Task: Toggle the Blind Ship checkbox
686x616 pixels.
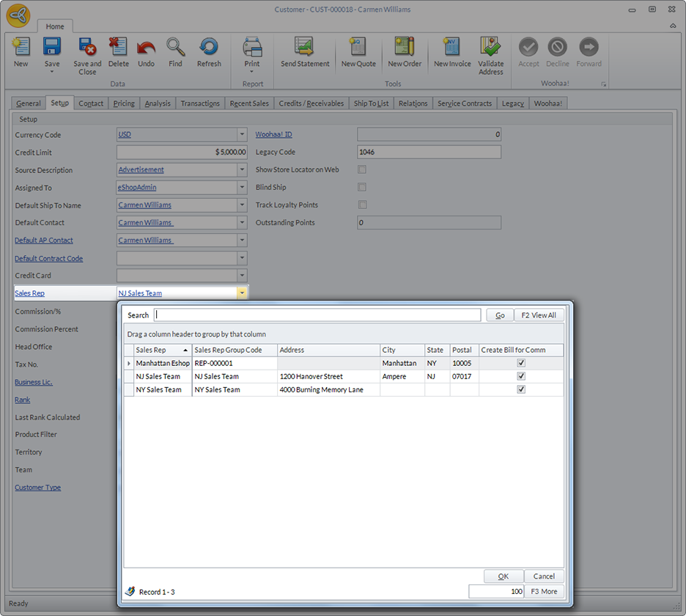Action: [x=362, y=188]
